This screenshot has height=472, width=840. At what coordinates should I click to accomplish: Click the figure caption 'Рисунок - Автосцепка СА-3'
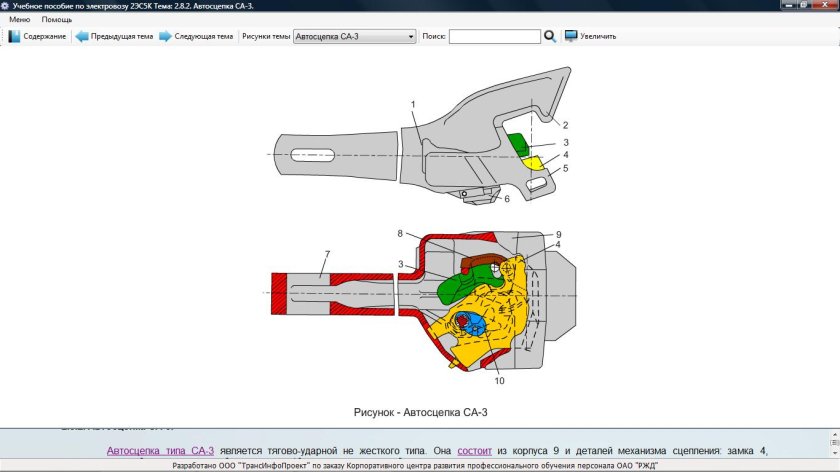point(420,411)
